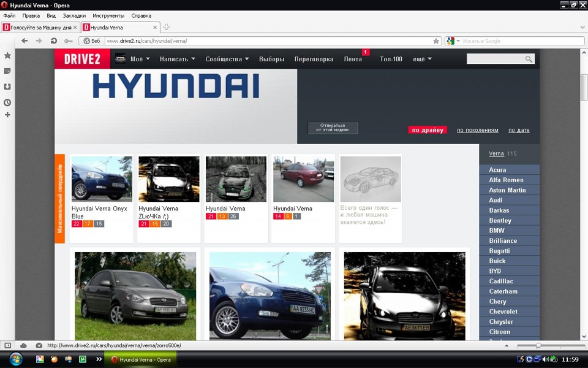Viewport: 588px width, 368px height.
Task: Open the Windows Start menu orb
Action: point(16,359)
